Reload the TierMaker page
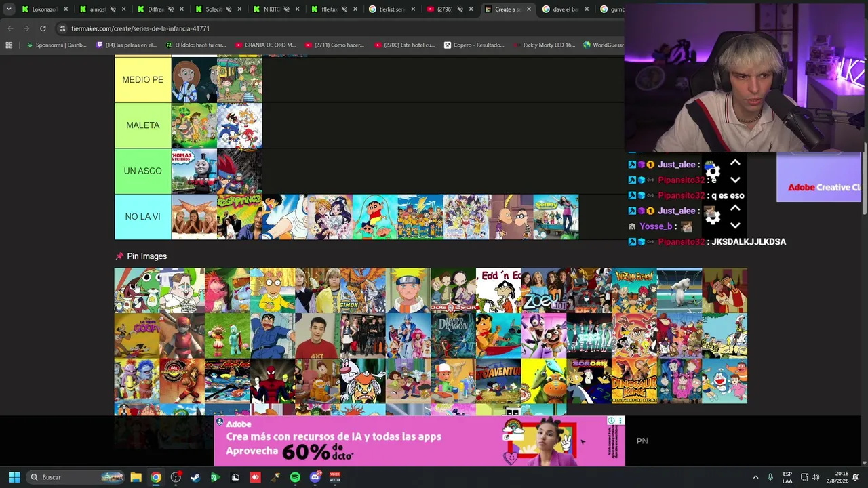The height and width of the screenshot is (488, 868). [x=43, y=28]
